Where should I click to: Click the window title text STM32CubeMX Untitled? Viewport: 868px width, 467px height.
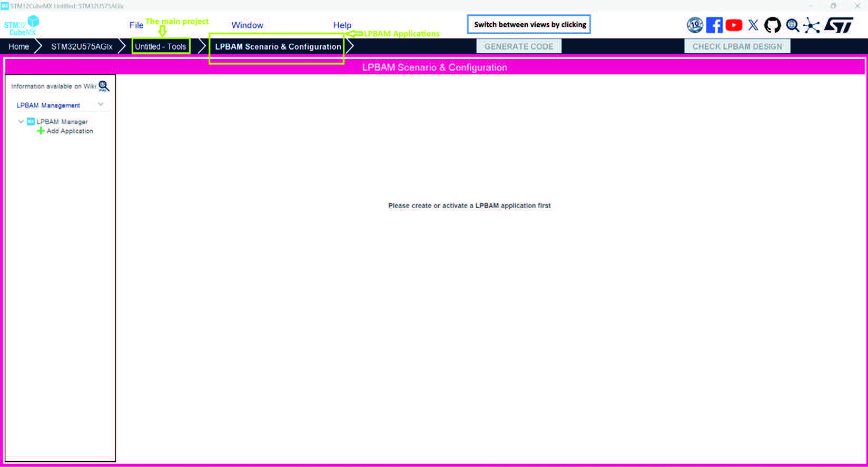click(67, 6)
